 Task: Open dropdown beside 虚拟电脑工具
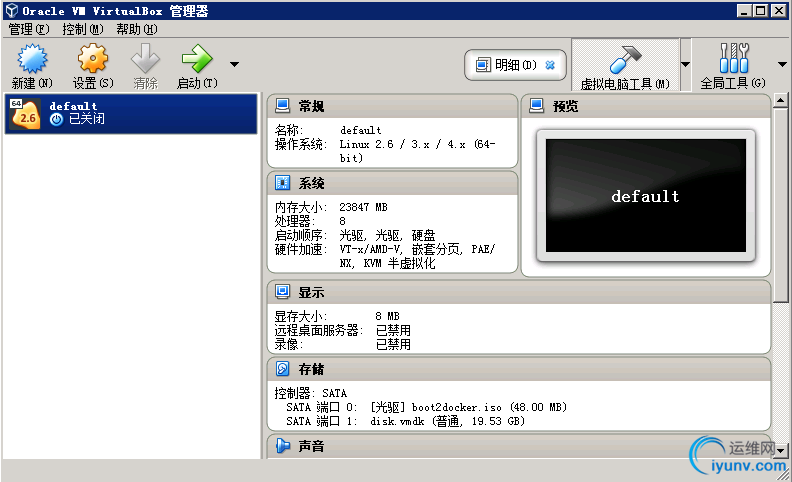pyautogui.click(x=685, y=65)
